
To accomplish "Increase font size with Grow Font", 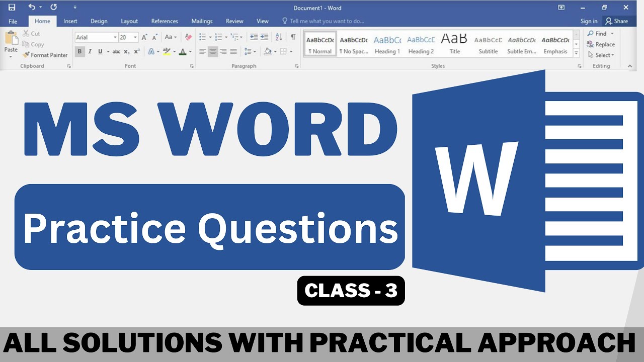I will pos(144,37).
